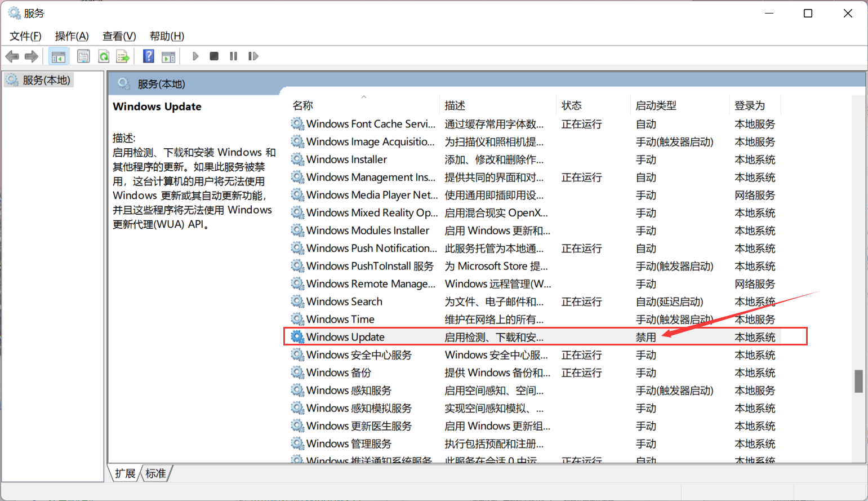This screenshot has width=868, height=501.
Task: Select Windows PushToInstall 服务 row name
Action: click(370, 266)
